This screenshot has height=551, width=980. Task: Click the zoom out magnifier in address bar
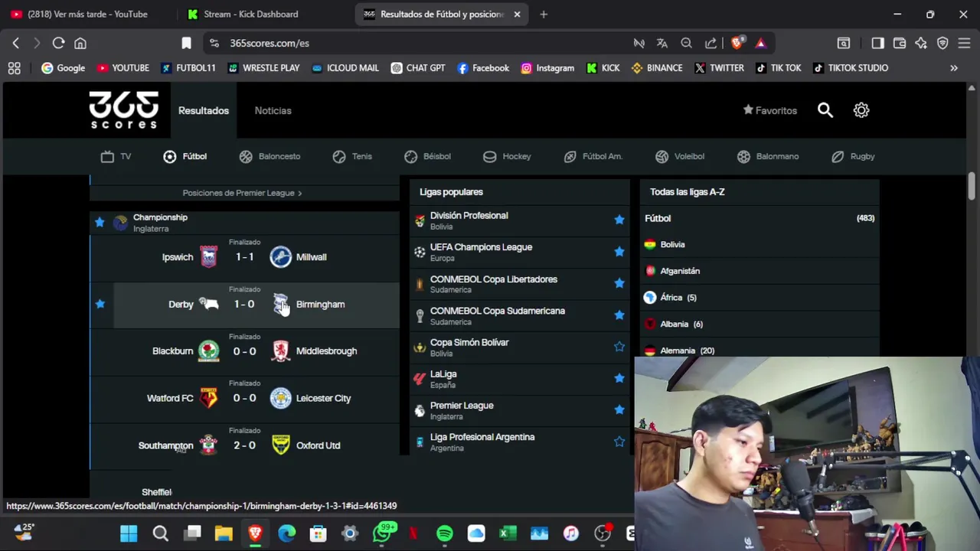pyautogui.click(x=687, y=43)
